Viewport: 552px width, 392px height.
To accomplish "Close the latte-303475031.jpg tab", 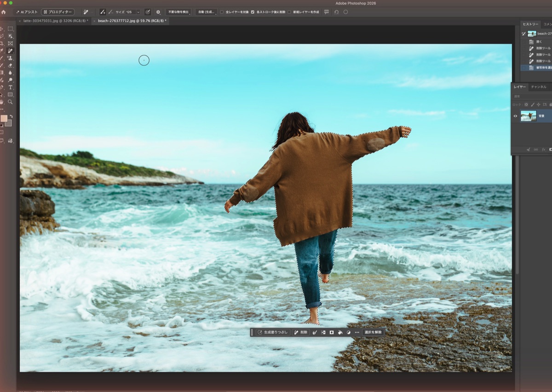I will [19, 21].
